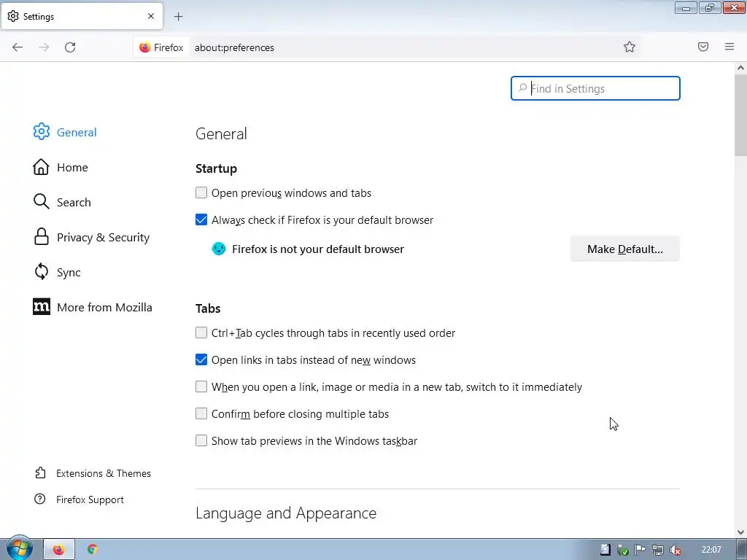
Task: Open Firefox Support link
Action: (90, 499)
